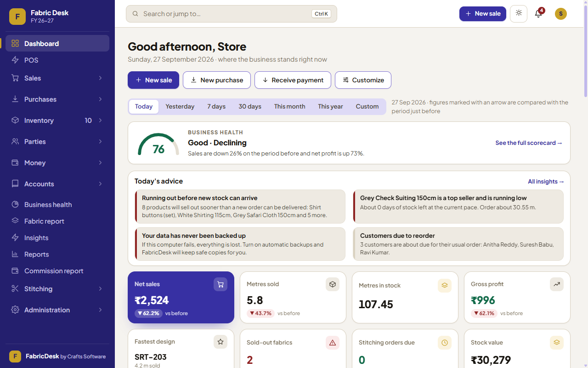This screenshot has height=368, width=588.
Task: Expand the Sales section chevron
Action: [100, 78]
